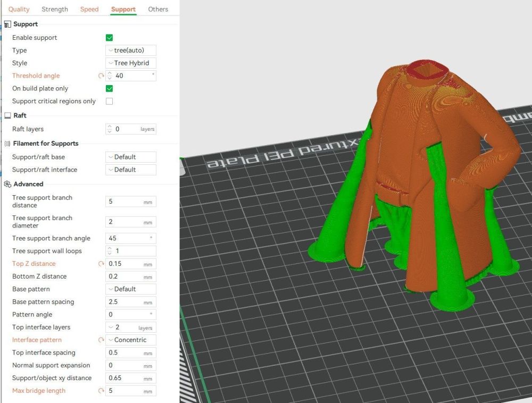Screen dimensions: 532x403
Task: Open the Strength tab
Action: 55,9
